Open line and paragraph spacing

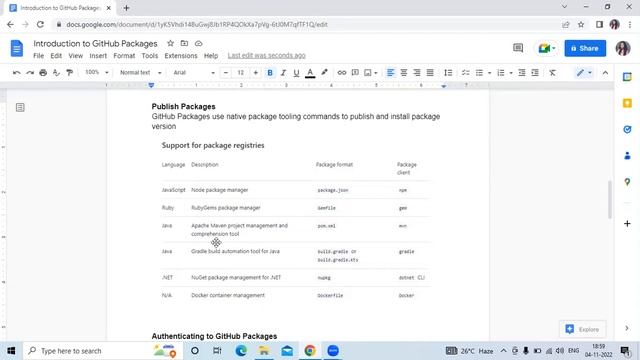(448, 73)
